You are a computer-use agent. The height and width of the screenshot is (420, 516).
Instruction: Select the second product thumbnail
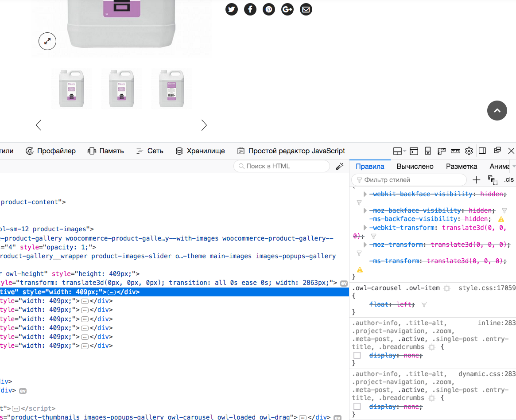[x=121, y=89]
